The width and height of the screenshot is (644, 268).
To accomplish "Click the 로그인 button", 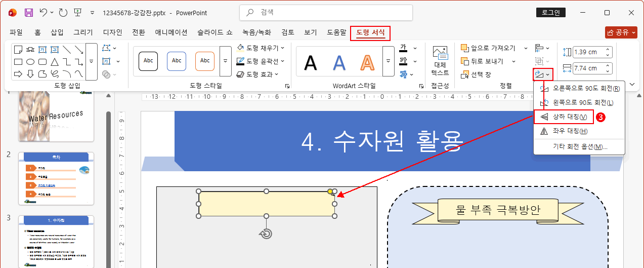I will pyautogui.click(x=551, y=13).
